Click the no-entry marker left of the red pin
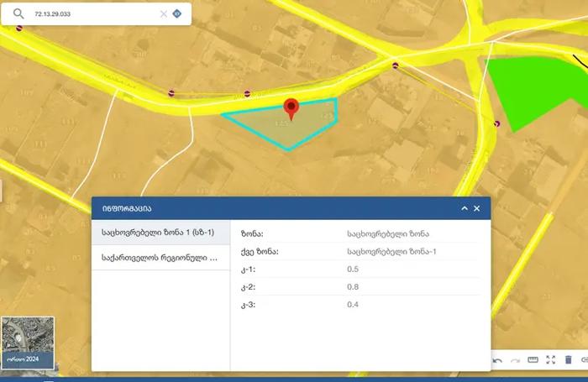Image resolution: width=588 pixels, height=382 pixels. [247, 93]
